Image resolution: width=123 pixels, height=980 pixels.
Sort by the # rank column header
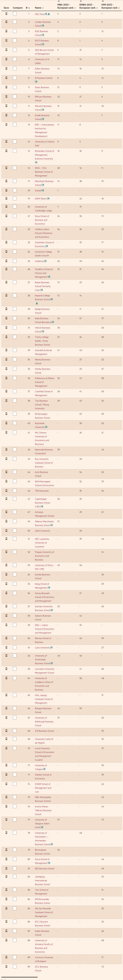(28, 8)
